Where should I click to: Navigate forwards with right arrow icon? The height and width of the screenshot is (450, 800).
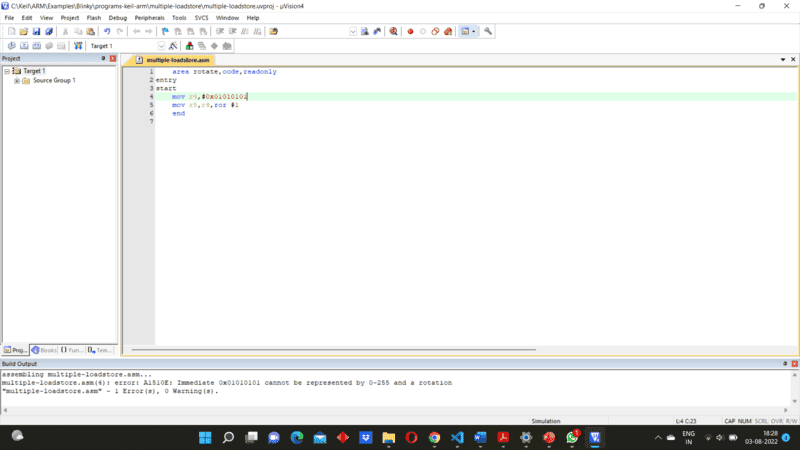click(x=148, y=32)
